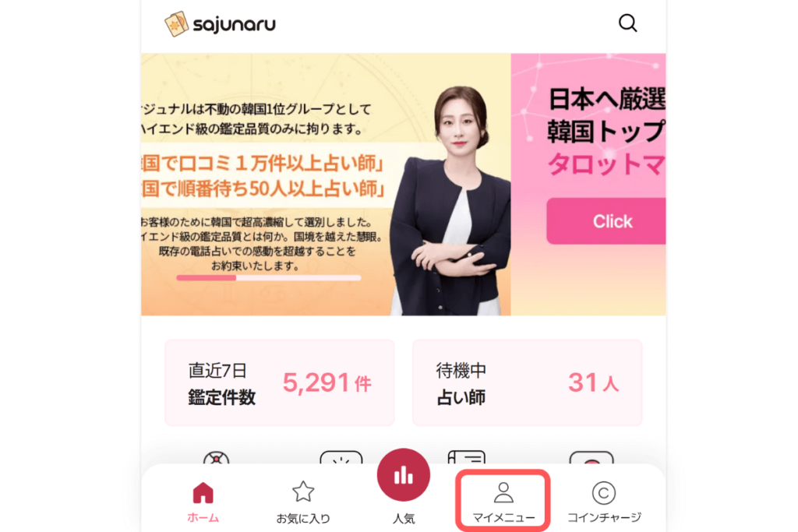Image resolution: width=798 pixels, height=532 pixels.
Task: Tap the banner carousel progress bar
Action: (x=269, y=278)
